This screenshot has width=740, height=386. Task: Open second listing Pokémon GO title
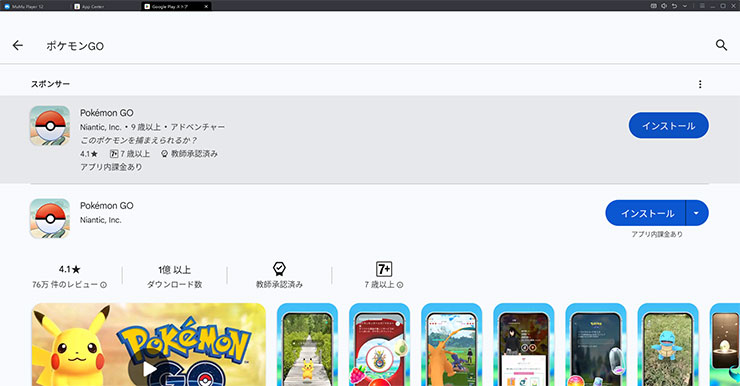(x=107, y=206)
